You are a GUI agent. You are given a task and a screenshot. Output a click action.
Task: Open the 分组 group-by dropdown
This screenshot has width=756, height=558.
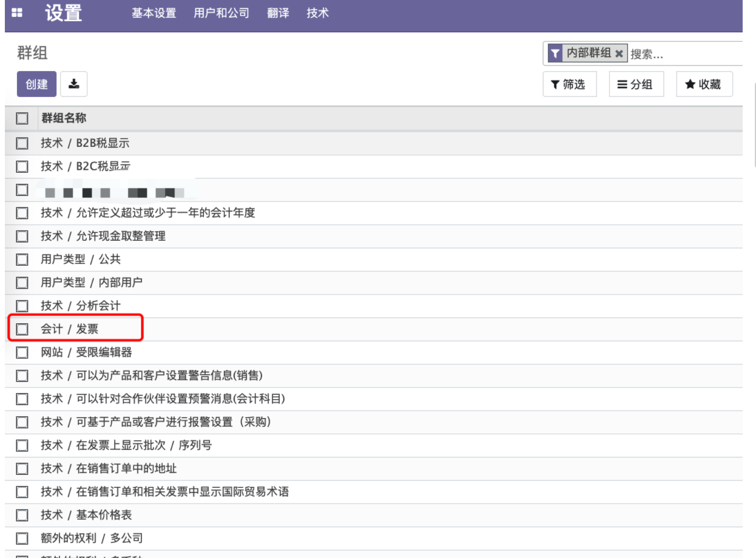point(636,84)
